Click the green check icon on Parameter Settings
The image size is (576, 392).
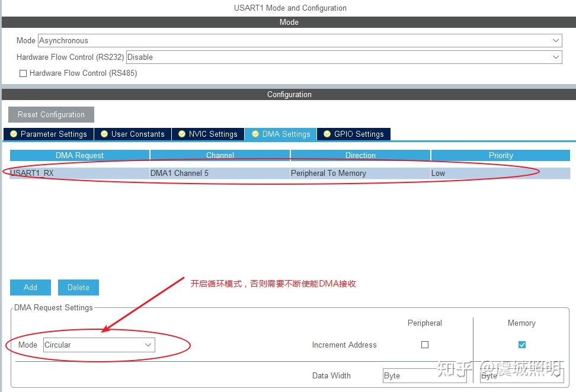coord(13,134)
